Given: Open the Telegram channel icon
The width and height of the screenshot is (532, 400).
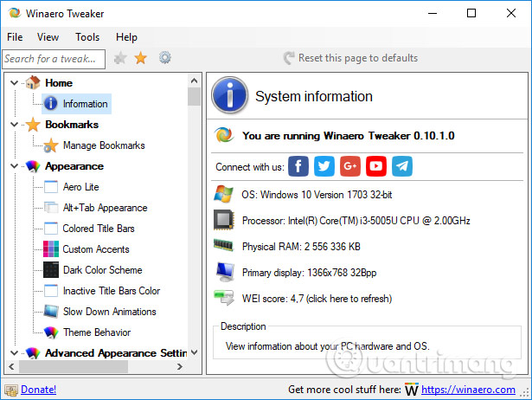Looking at the screenshot, I should point(402,166).
